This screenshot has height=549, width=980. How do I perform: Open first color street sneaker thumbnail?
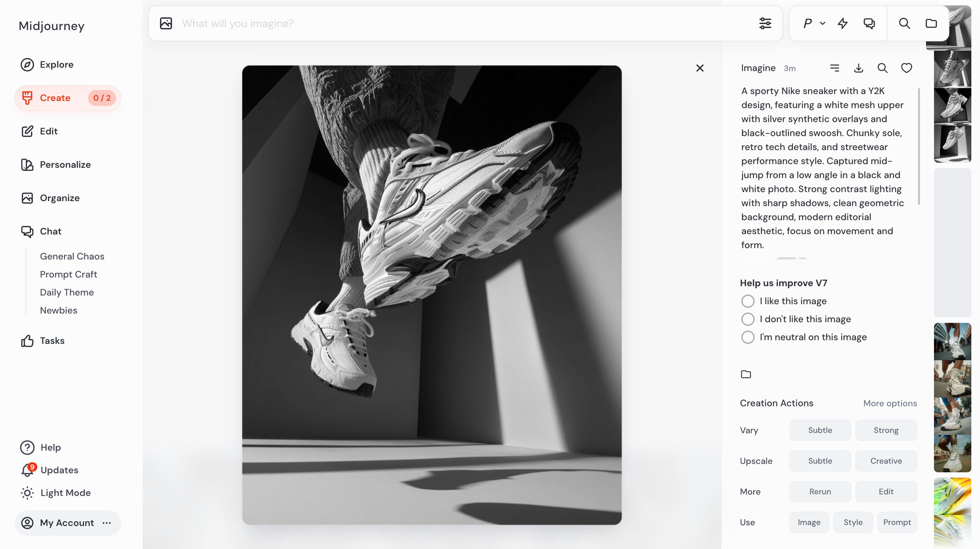click(952, 342)
